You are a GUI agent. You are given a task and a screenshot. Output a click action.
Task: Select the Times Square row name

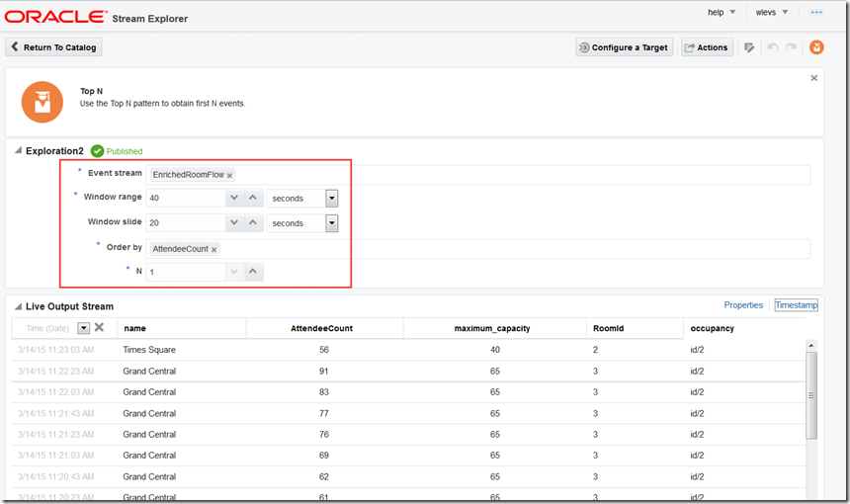149,350
